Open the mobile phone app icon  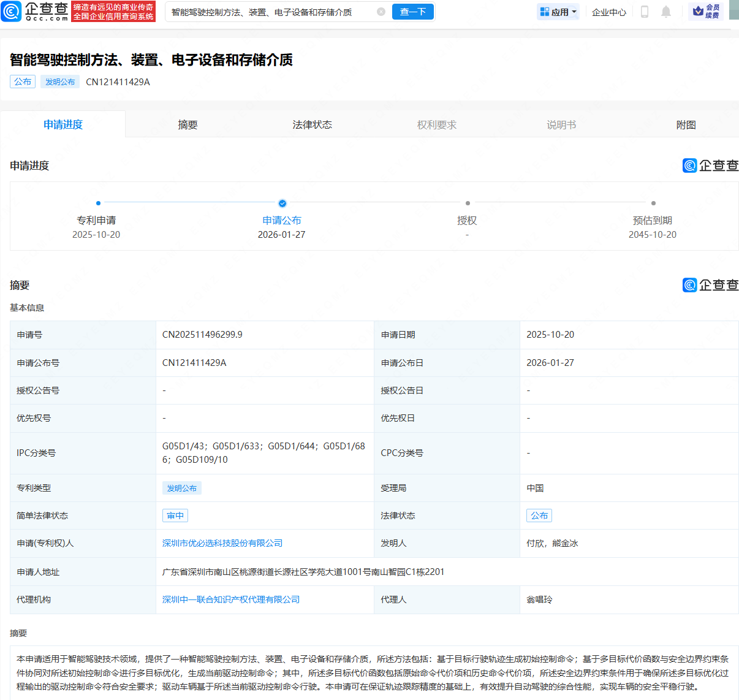pos(644,12)
